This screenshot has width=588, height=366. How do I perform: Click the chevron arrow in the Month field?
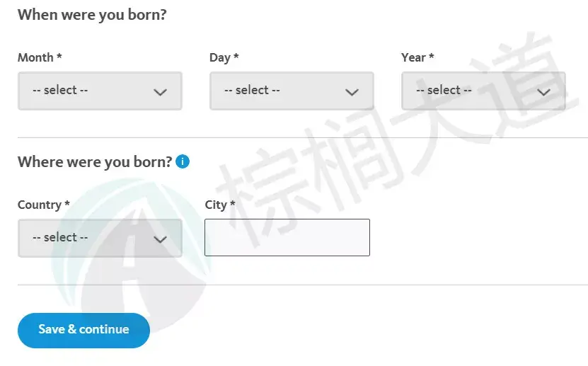click(161, 92)
